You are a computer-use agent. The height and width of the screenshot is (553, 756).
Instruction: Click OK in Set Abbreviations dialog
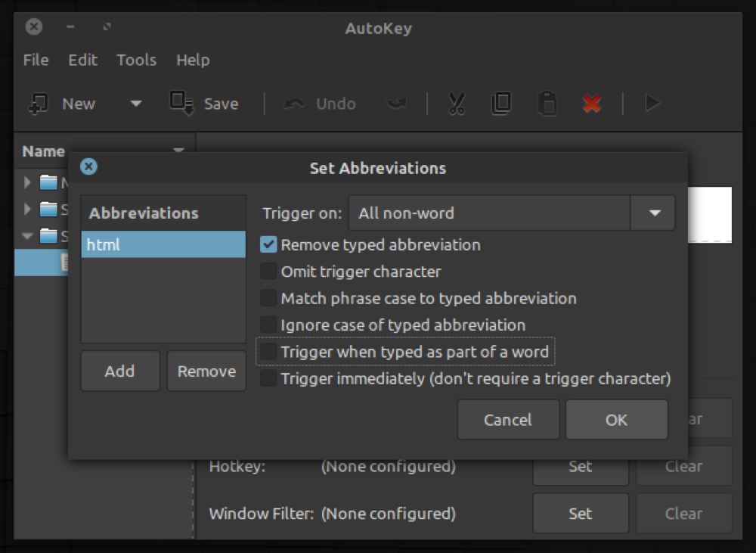point(617,419)
